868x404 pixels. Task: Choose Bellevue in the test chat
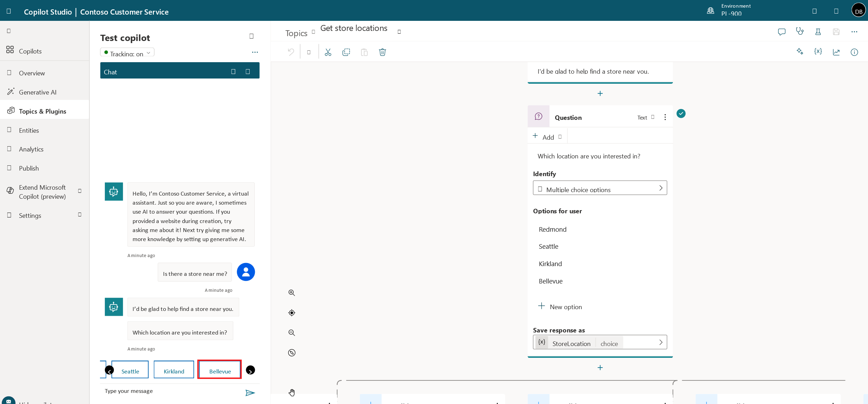click(219, 369)
